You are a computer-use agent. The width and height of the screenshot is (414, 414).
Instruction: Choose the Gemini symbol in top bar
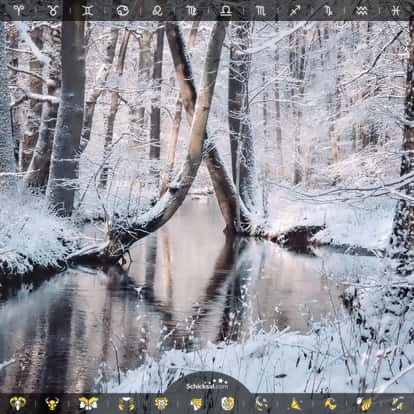[x=87, y=11]
